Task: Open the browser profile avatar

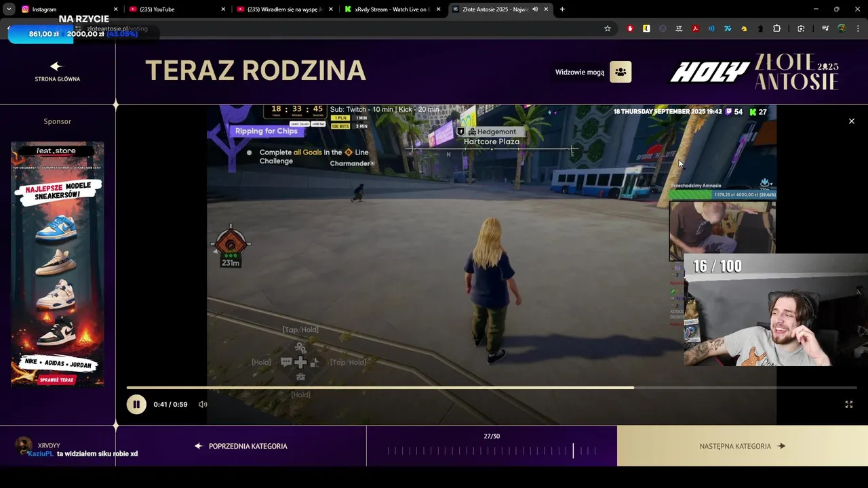Action: pyautogui.click(x=842, y=28)
